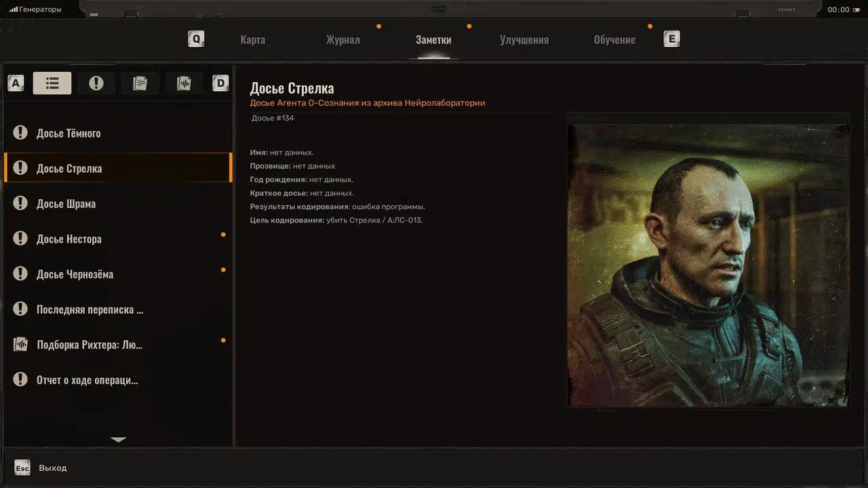Viewport: 868px width, 488px height.
Task: Open the Карта tab
Action: [x=252, y=40]
